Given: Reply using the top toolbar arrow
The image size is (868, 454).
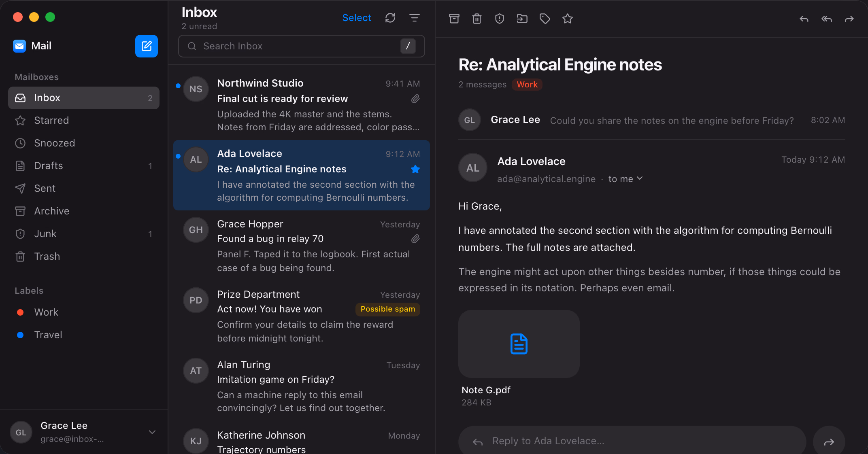Looking at the screenshot, I should [804, 19].
